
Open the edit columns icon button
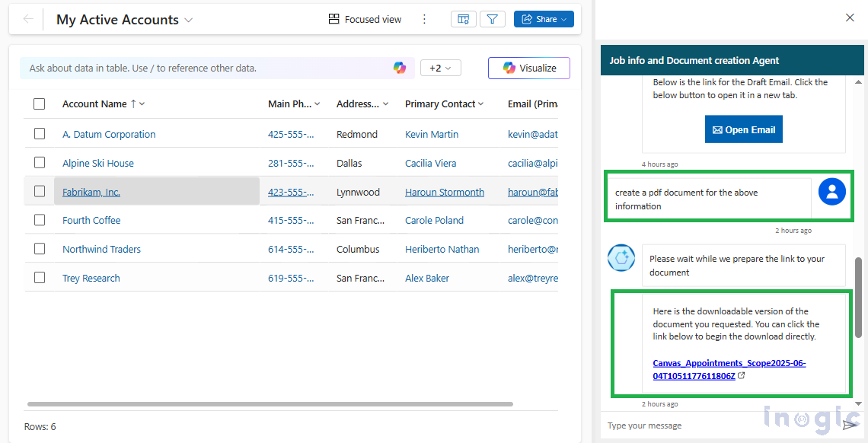tap(464, 19)
